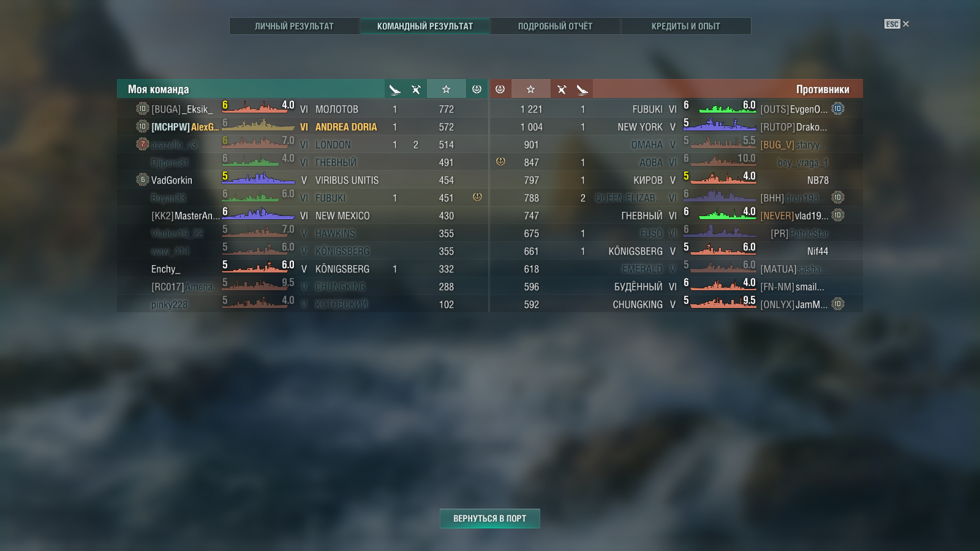Select the ANDREA DORIA player row
The width and height of the screenshot is (980, 551).
tap(303, 127)
